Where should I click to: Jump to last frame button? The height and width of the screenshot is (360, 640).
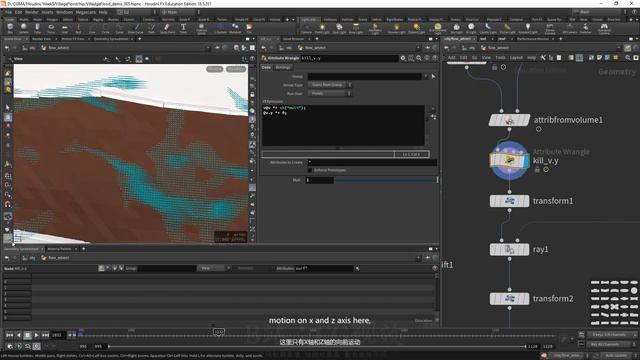point(45,335)
